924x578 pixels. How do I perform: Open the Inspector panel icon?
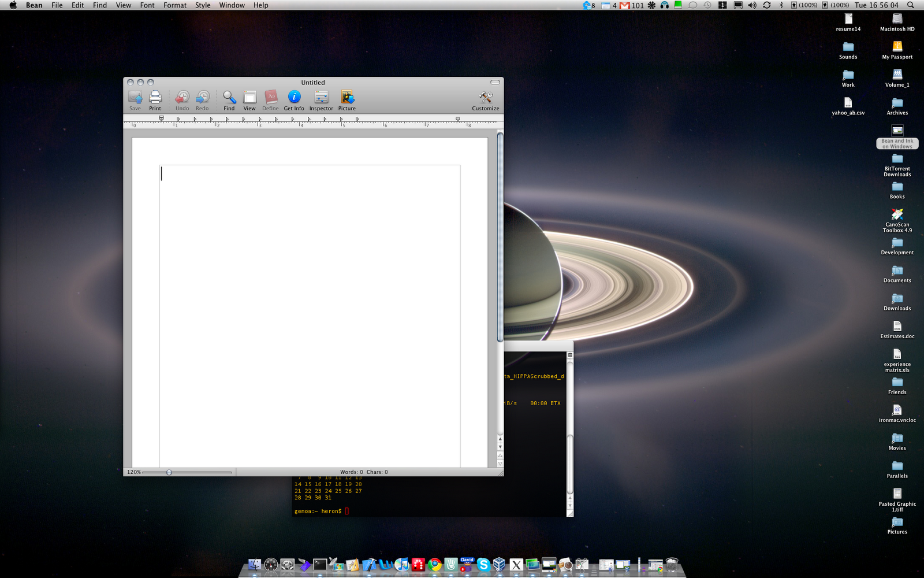[321, 98]
